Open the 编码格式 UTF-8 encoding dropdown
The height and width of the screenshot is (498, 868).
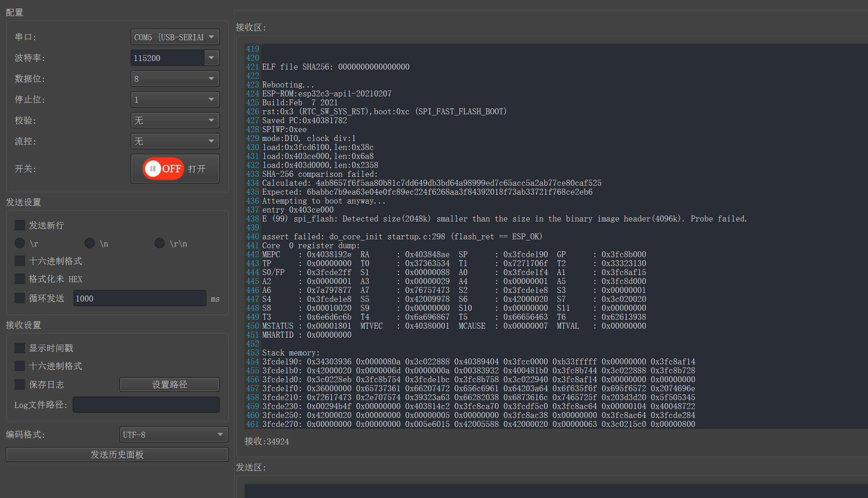click(173, 434)
